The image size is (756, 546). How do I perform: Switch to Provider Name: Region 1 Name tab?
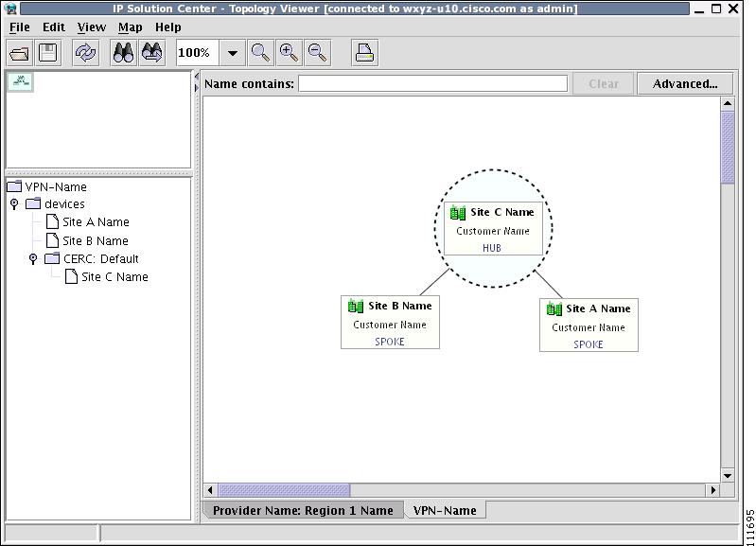click(304, 510)
